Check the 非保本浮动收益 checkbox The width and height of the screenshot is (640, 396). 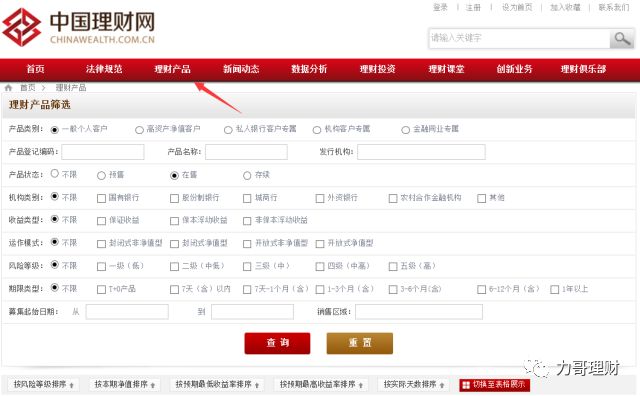(x=247, y=221)
